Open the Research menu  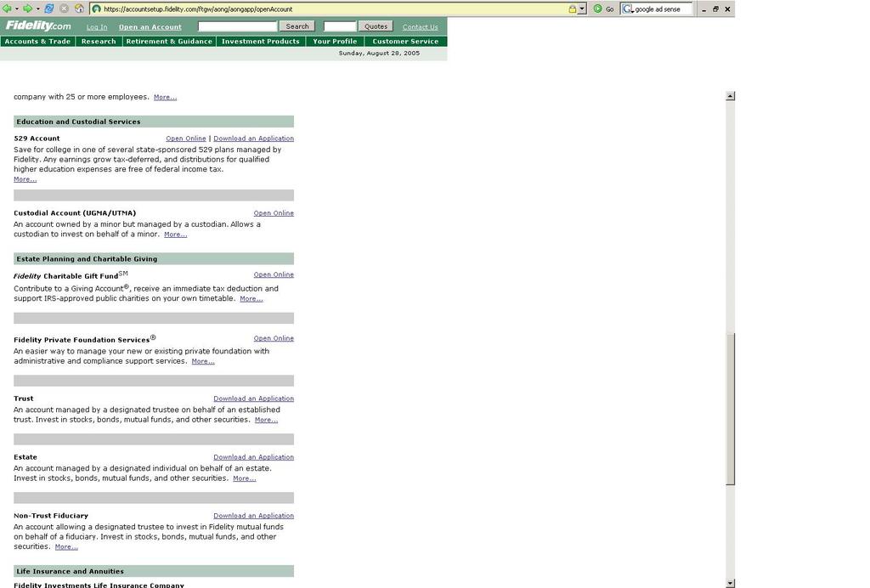(x=99, y=41)
